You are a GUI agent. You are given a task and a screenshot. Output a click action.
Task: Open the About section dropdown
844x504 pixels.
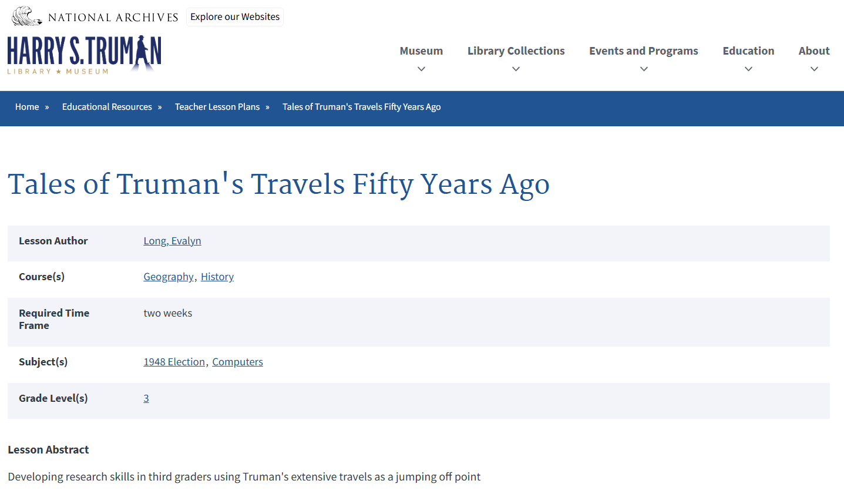click(813, 69)
